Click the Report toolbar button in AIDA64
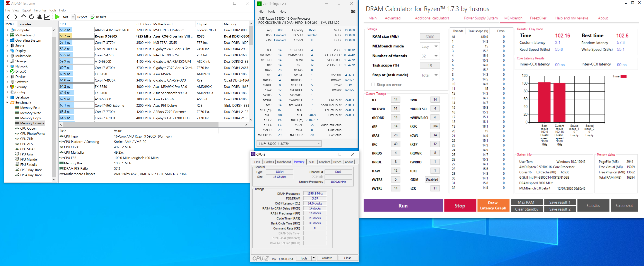The image size is (644, 266). 79,17
